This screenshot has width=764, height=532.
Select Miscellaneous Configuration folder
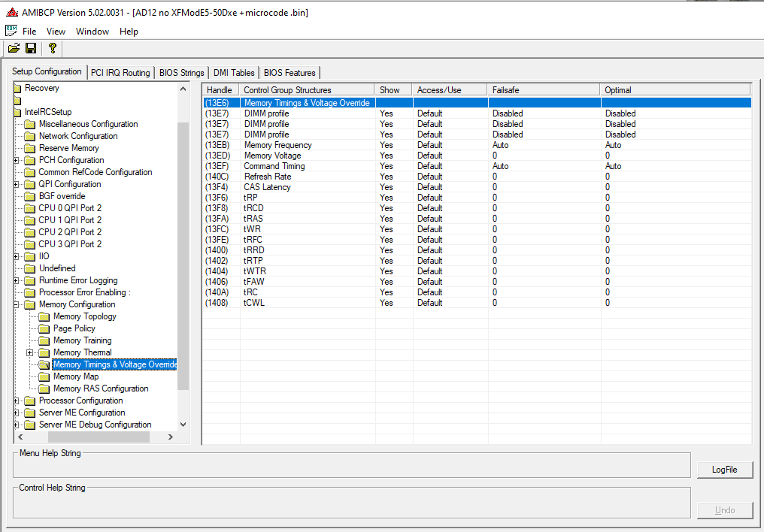pyautogui.click(x=88, y=124)
